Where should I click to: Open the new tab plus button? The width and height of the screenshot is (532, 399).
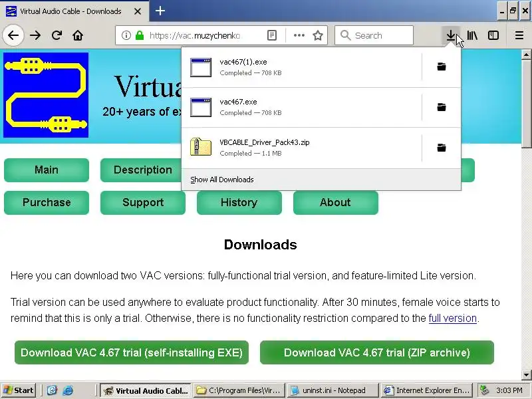pos(160,11)
